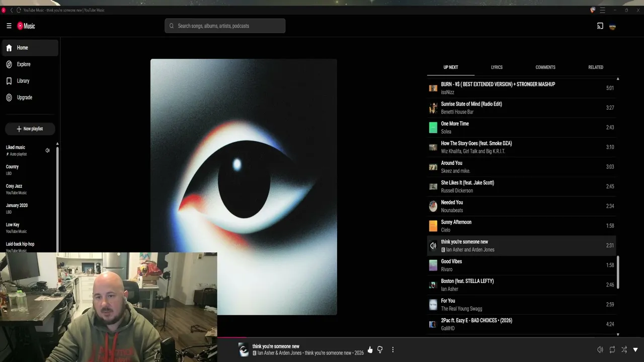Play 'Sunrise State of Mind (Radio Edit)'
644x362 pixels.
click(521, 108)
